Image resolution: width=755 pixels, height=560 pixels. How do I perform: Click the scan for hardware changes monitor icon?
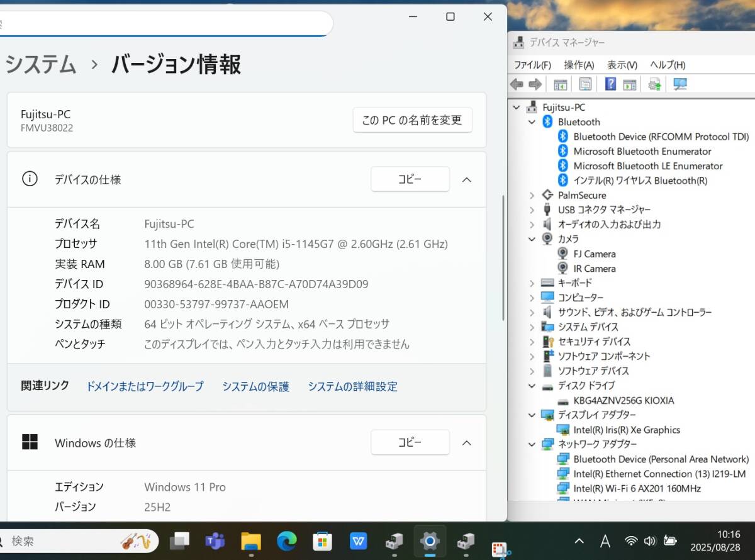coord(679,84)
